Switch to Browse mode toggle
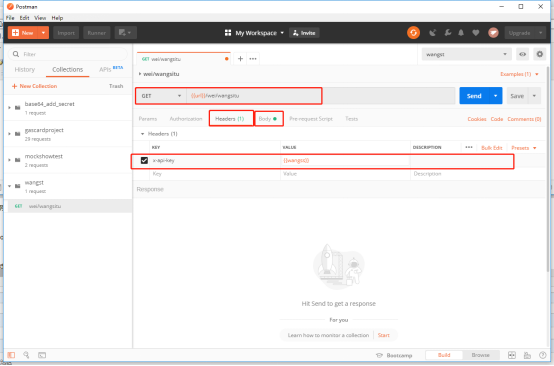This screenshot has height=366, width=554. click(481, 355)
